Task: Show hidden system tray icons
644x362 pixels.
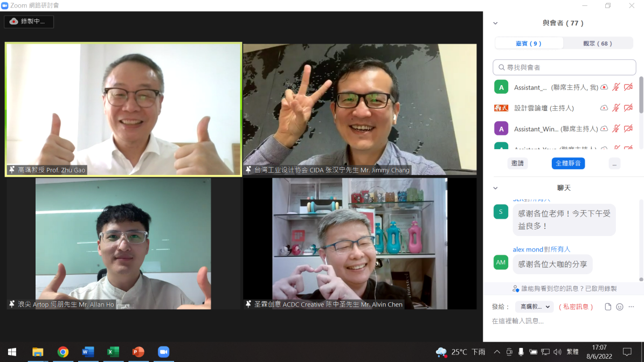Action: pyautogui.click(x=497, y=352)
